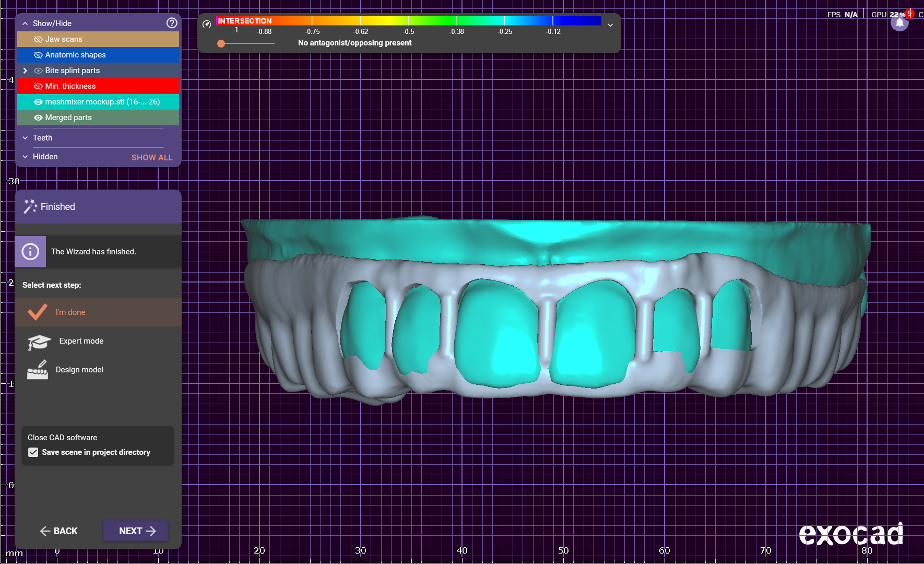Expand the Bite splint parts group
This screenshot has height=564, width=924.
[x=25, y=70]
